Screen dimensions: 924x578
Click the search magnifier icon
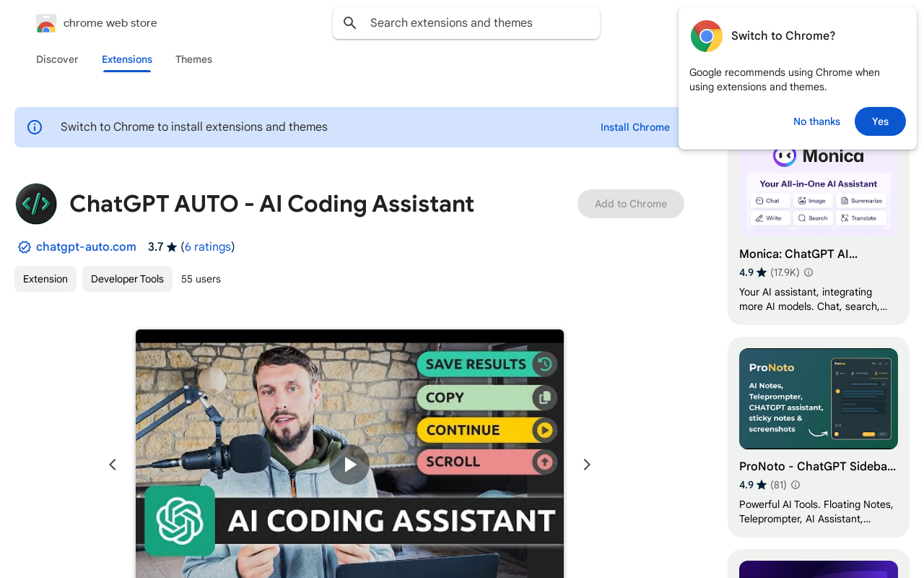pos(350,23)
